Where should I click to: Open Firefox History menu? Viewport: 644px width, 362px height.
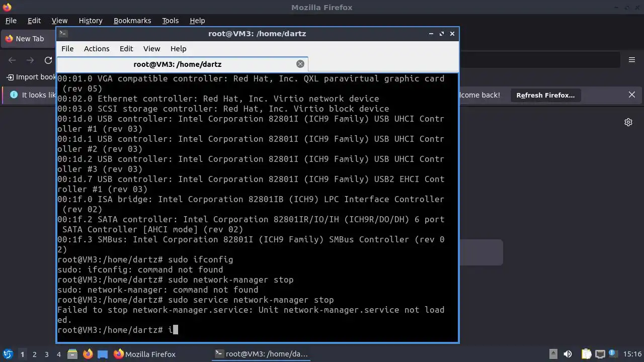pyautogui.click(x=91, y=21)
